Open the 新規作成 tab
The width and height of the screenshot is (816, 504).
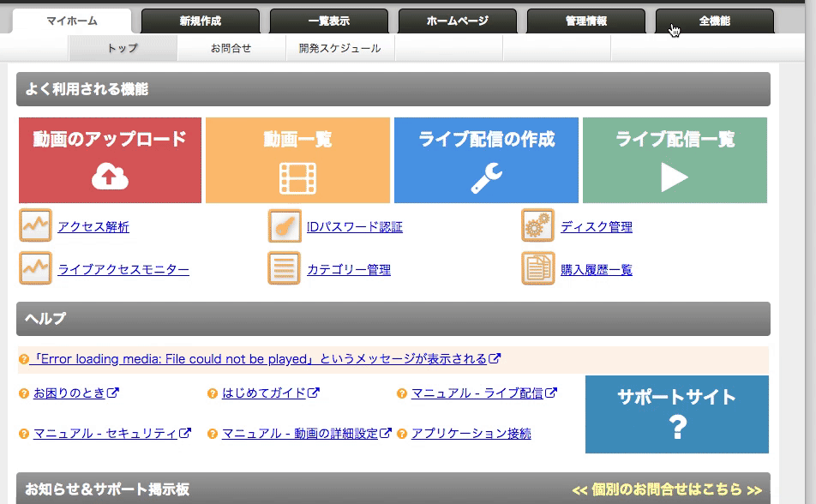point(200,21)
